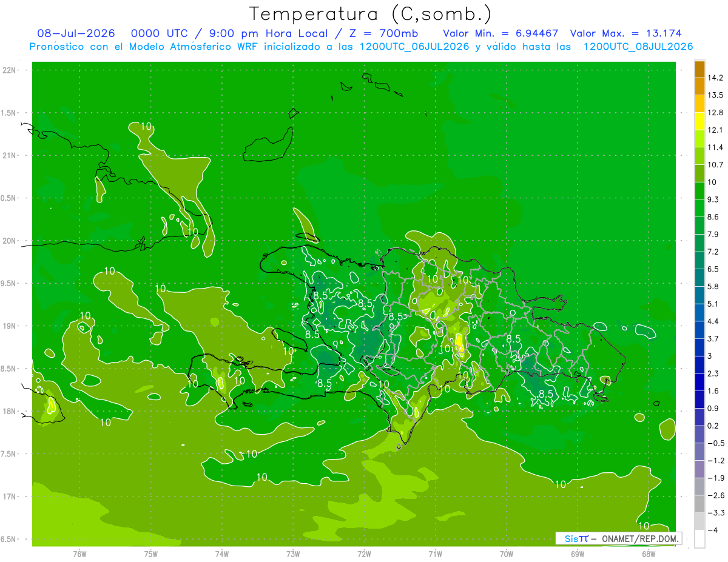
Task: Click the "-3.3" color bar value
Action: click(x=716, y=513)
